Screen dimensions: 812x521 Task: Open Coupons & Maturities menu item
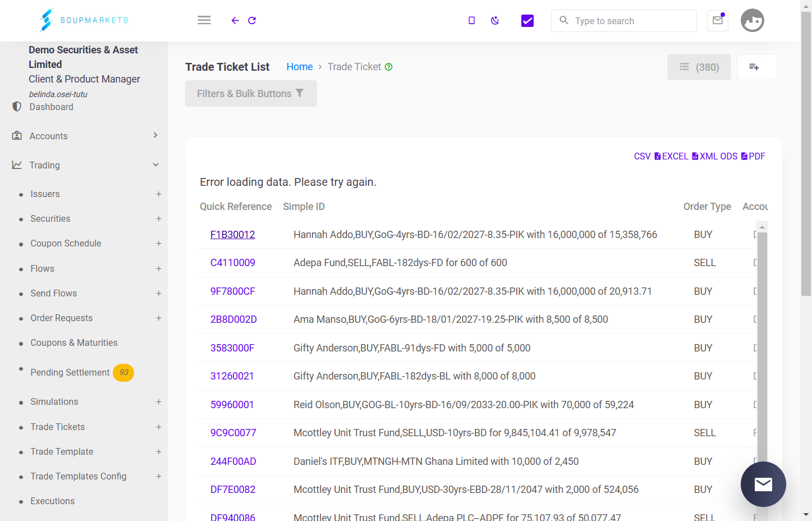pos(74,342)
